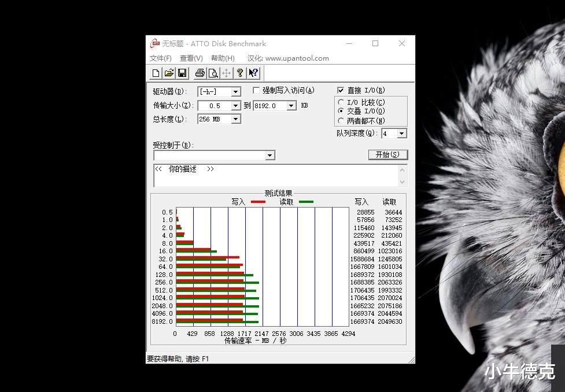Open the 总长度 total length dropdown
The image size is (565, 392).
(235, 119)
